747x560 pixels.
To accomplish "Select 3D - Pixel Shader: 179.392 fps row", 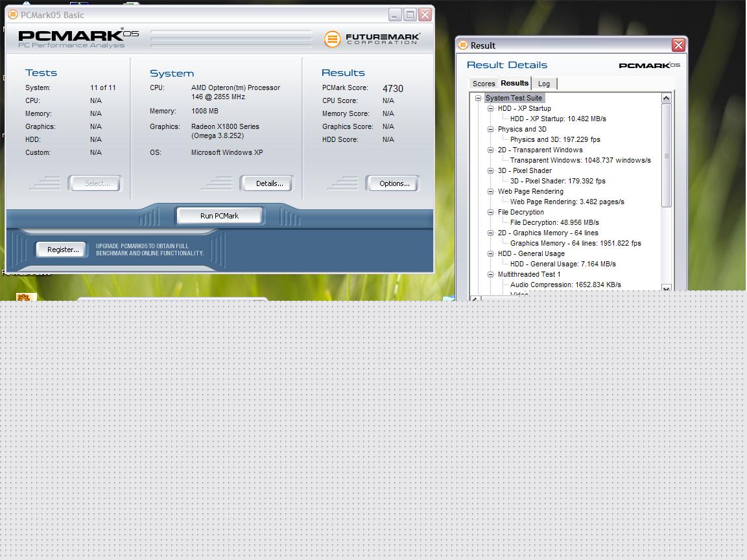I will pos(558,181).
